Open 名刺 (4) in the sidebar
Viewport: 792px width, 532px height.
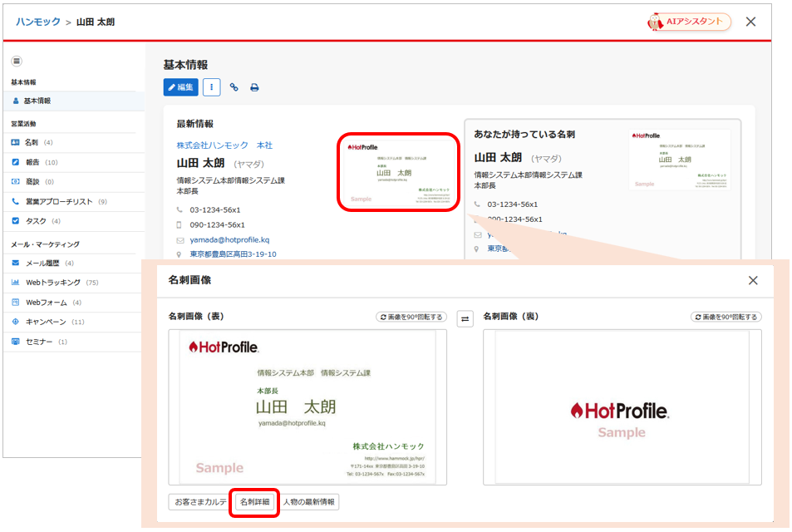click(74, 142)
